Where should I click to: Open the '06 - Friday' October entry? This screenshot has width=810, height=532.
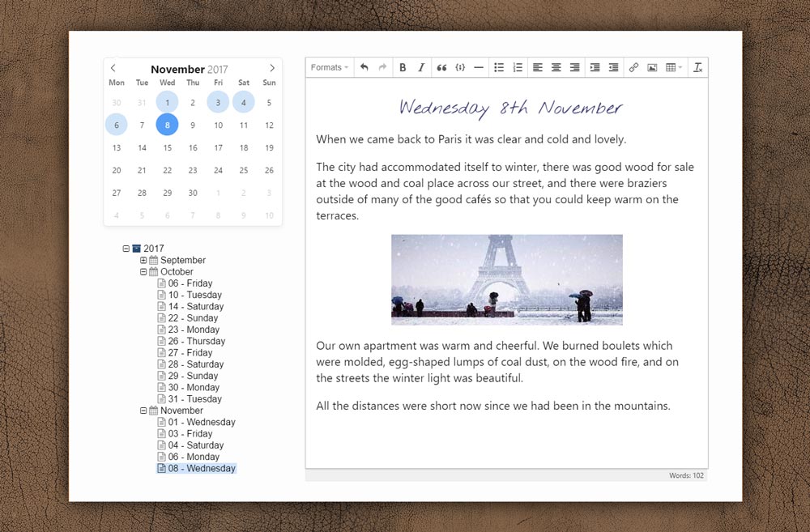pos(185,283)
